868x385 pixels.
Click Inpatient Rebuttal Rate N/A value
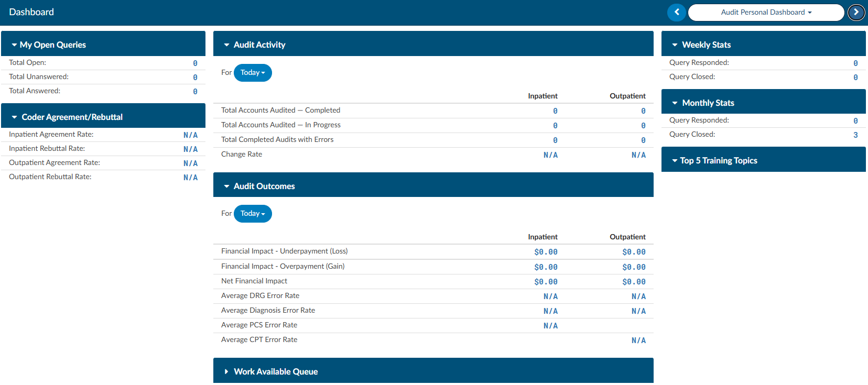[190, 149]
